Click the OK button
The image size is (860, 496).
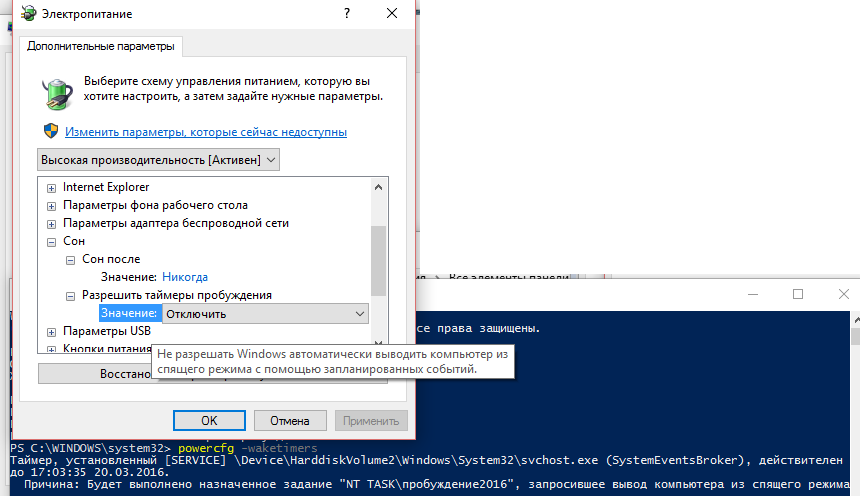tap(209, 421)
